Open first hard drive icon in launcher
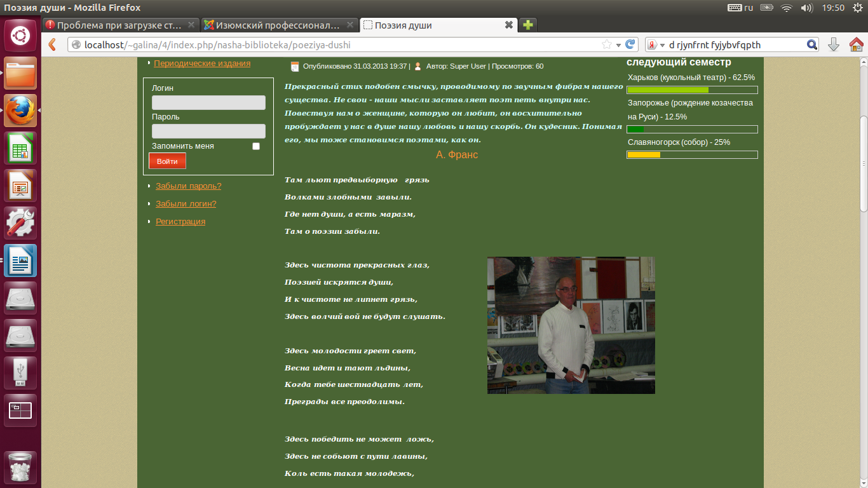The width and height of the screenshot is (868, 488). tap(20, 298)
